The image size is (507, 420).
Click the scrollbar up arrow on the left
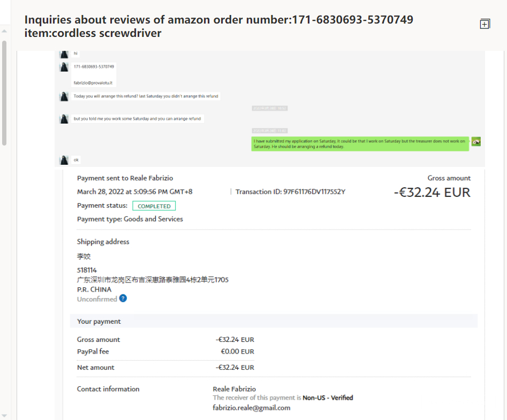click(x=4, y=31)
